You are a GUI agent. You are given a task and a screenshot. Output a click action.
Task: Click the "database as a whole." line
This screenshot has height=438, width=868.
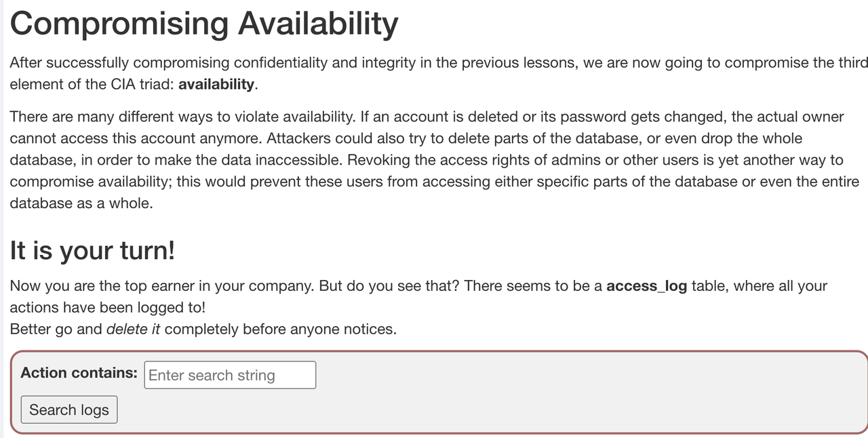point(81,203)
